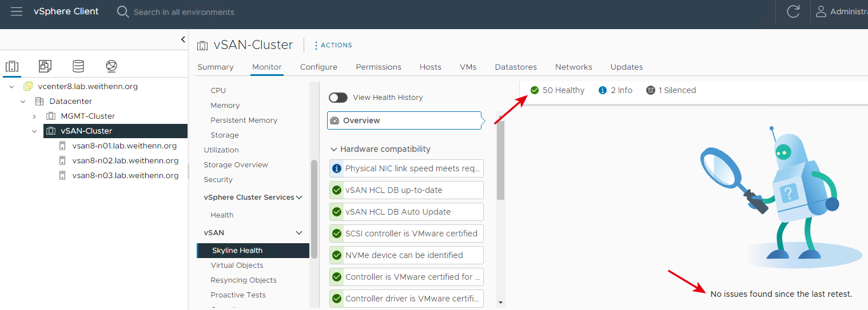Collapse the left navigation pane arrow
868x310 pixels.
[183, 39]
